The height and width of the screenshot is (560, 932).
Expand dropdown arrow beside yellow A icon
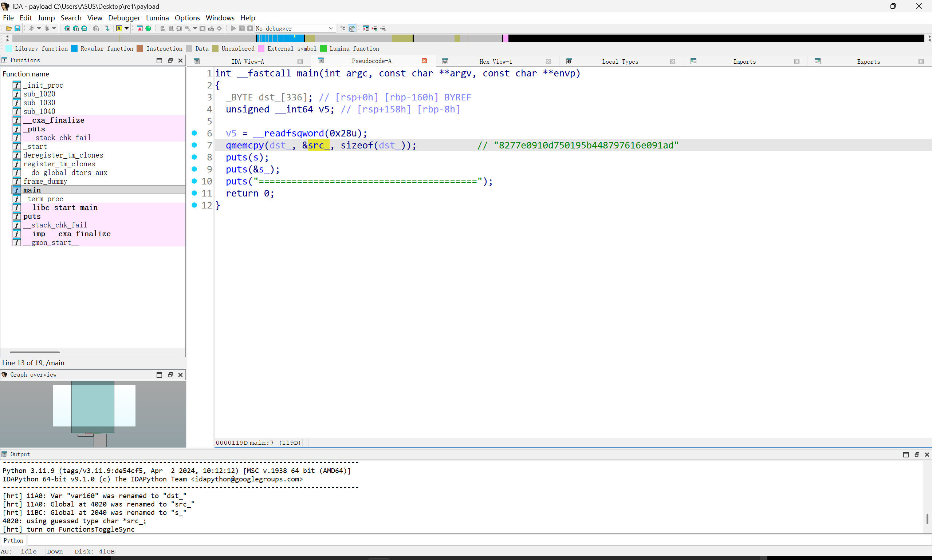click(x=126, y=28)
